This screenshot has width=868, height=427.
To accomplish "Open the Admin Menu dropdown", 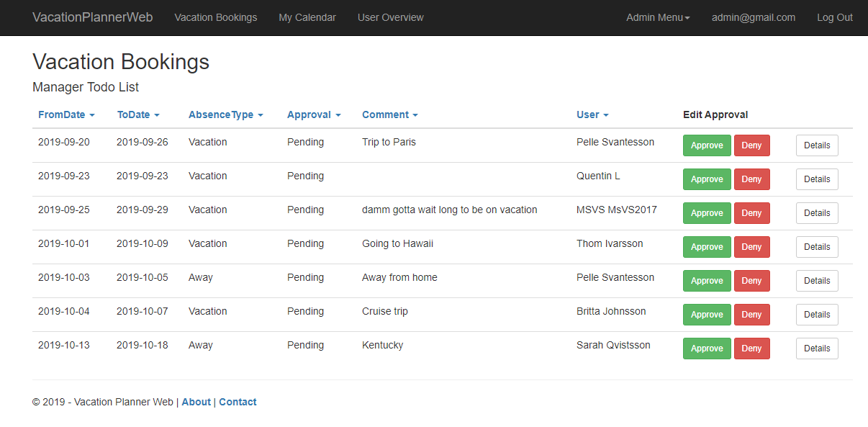I will [x=657, y=17].
